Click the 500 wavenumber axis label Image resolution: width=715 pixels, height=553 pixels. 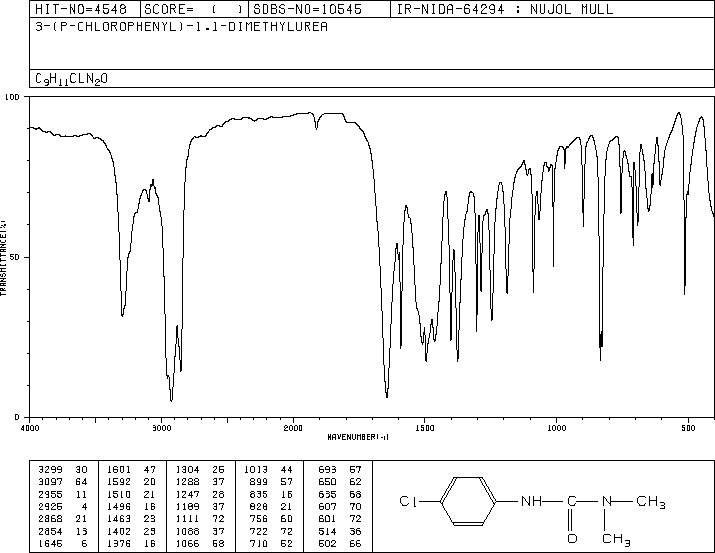(x=688, y=428)
